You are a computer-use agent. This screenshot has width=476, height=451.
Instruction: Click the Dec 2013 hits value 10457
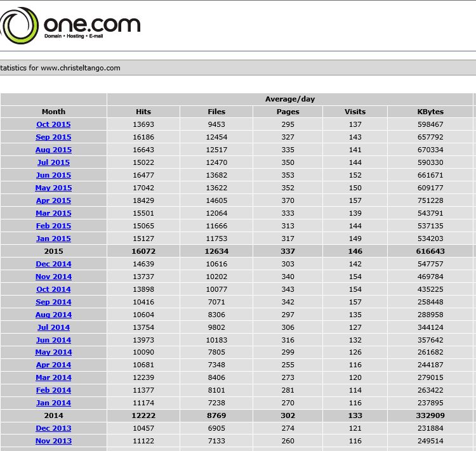tap(143, 429)
